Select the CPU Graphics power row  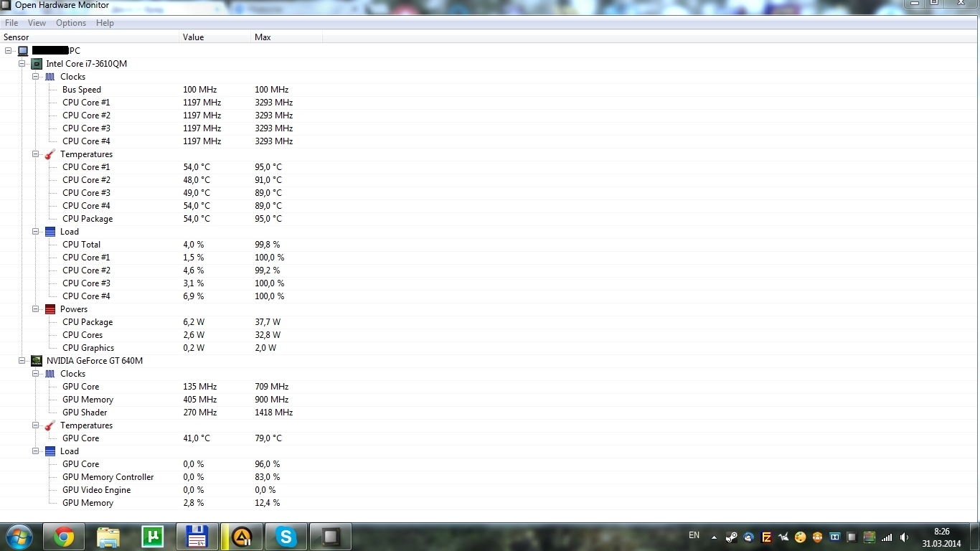[x=490, y=348]
